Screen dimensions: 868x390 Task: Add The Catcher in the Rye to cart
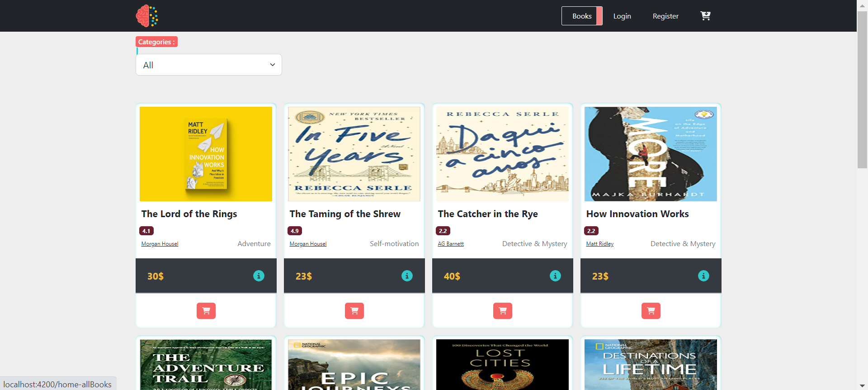503,311
